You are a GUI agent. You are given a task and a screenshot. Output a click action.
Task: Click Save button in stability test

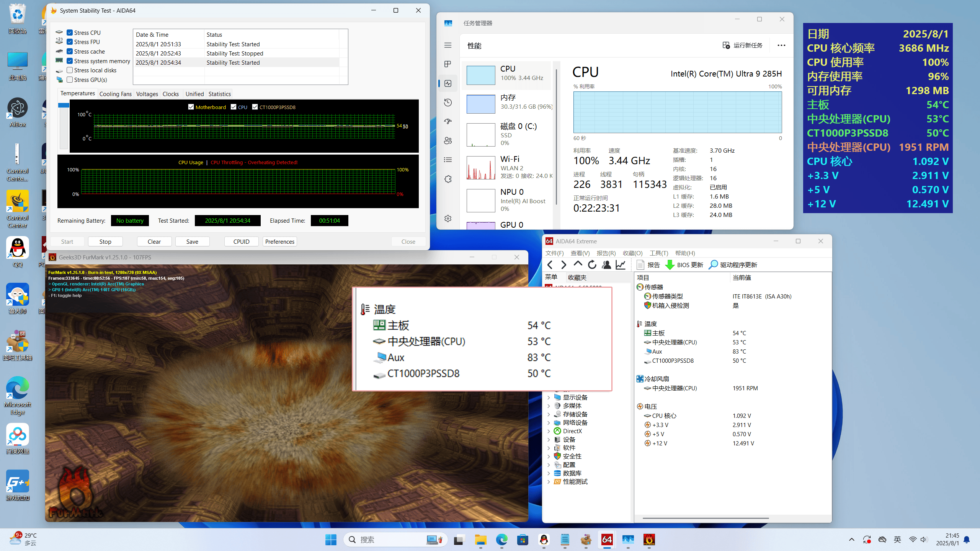pyautogui.click(x=192, y=242)
